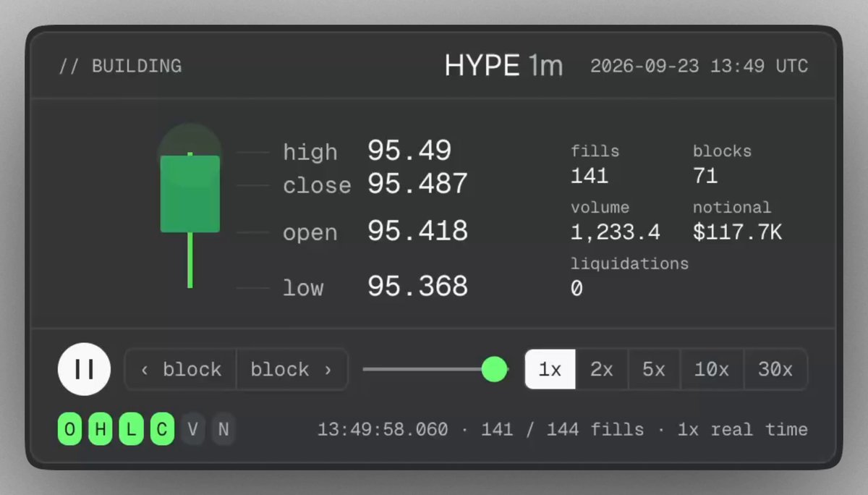Pause playback with the round pause button
Image resolution: width=868 pixels, height=495 pixels.
click(85, 369)
